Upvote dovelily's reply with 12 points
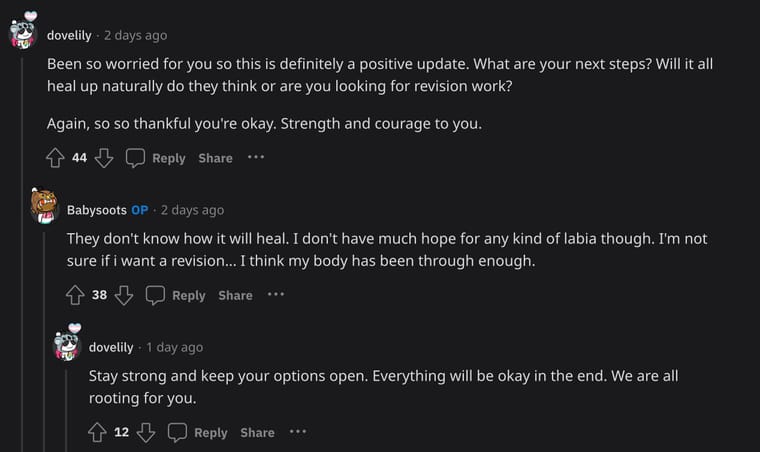 (x=98, y=432)
